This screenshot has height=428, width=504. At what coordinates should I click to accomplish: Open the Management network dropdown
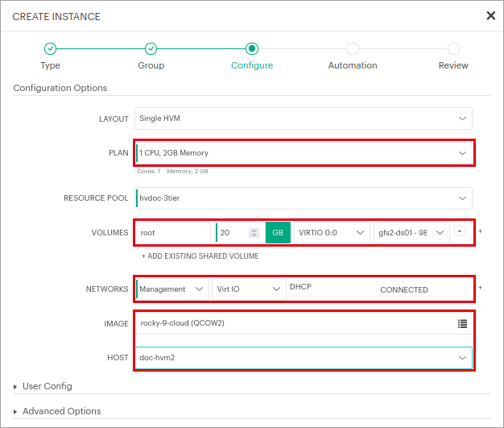(172, 289)
